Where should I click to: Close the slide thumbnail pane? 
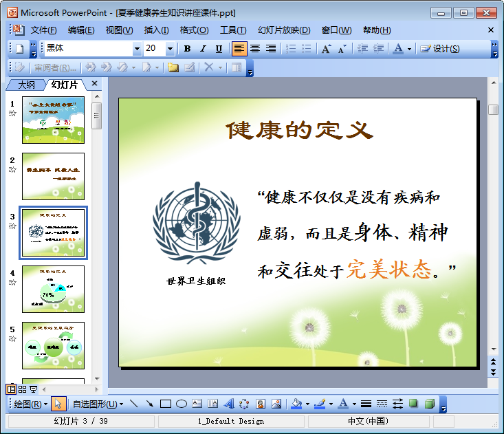coord(94,84)
